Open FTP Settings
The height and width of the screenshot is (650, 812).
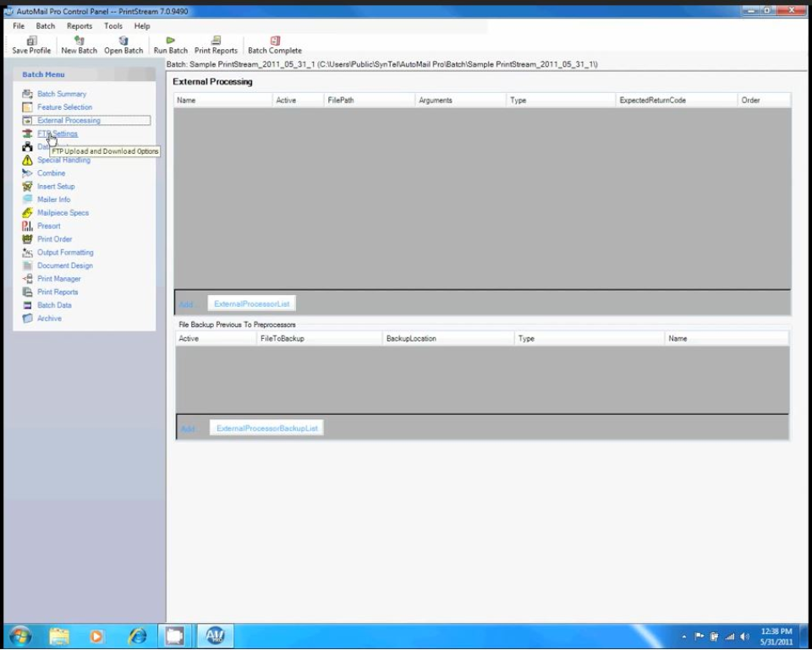click(x=57, y=134)
